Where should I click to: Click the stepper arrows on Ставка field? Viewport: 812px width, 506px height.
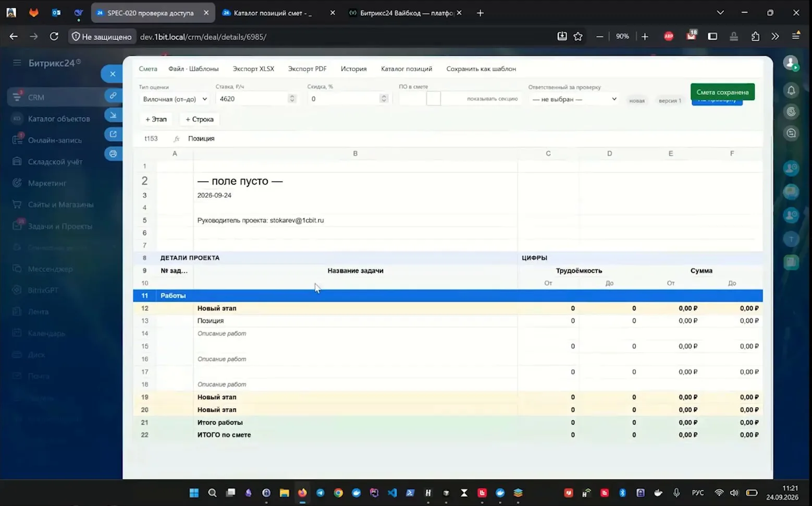(x=292, y=99)
